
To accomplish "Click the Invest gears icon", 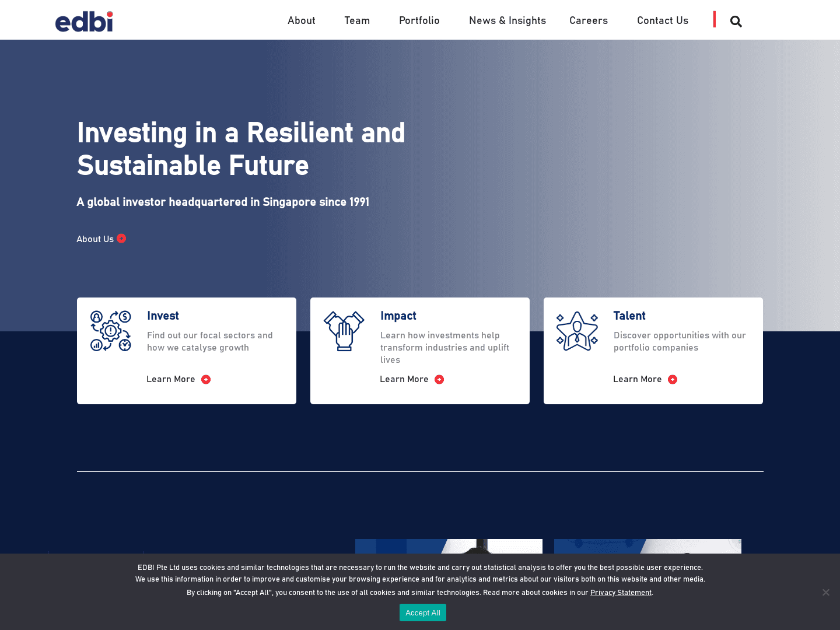I will click(111, 331).
